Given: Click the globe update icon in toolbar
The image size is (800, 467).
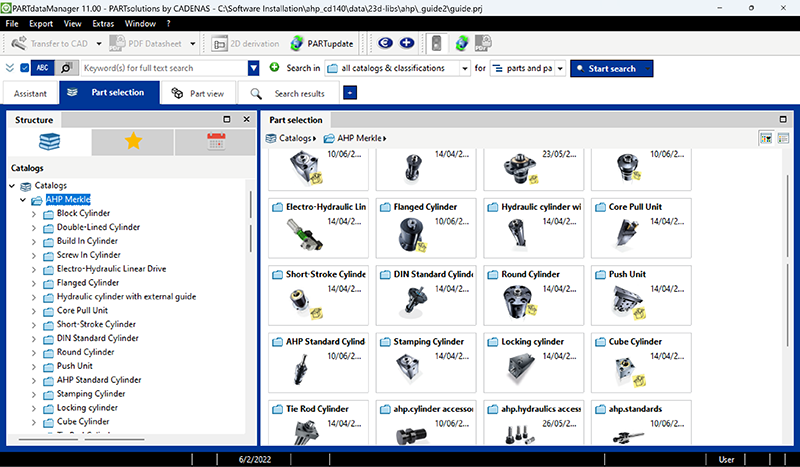Looking at the screenshot, I should pyautogui.click(x=462, y=43).
